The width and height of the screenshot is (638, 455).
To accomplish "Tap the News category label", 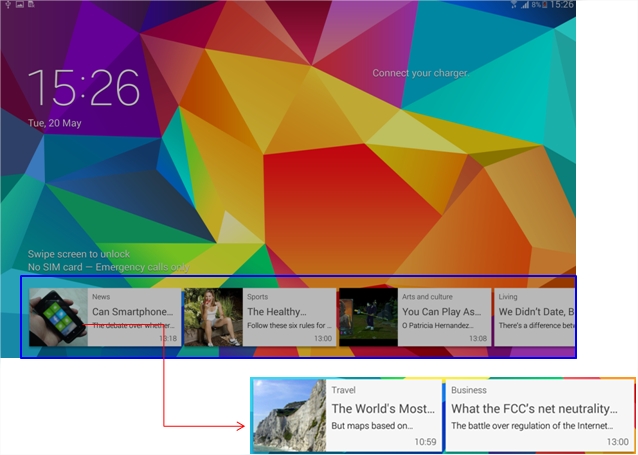I will pyautogui.click(x=101, y=297).
